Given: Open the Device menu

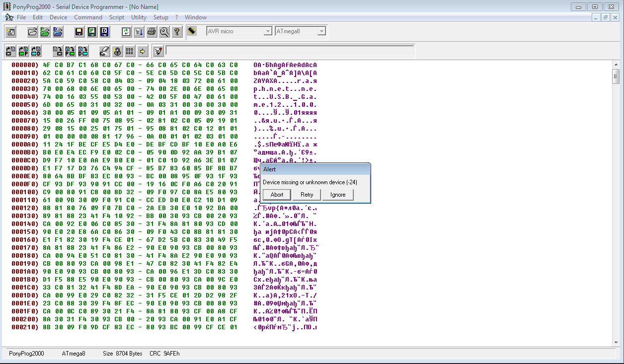Looking at the screenshot, I should click(58, 17).
